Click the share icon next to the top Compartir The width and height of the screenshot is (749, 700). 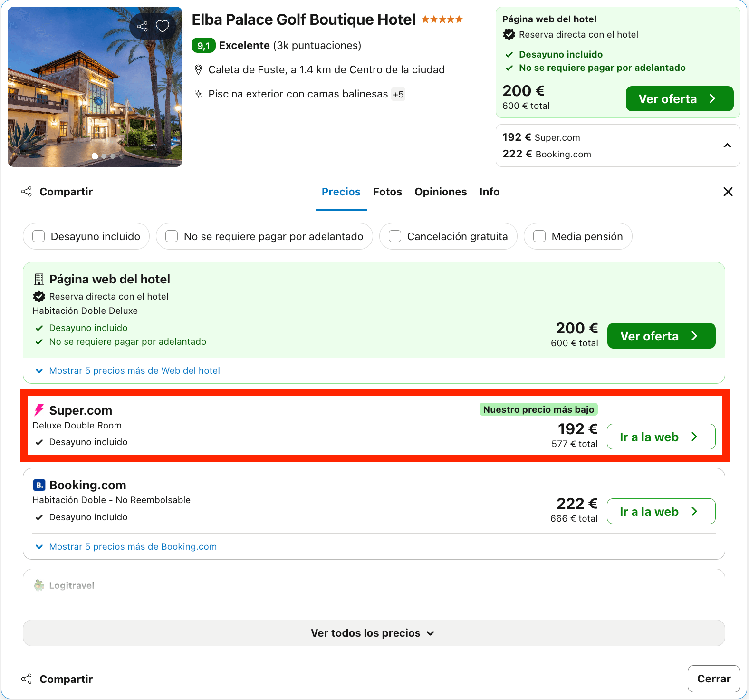[27, 192]
